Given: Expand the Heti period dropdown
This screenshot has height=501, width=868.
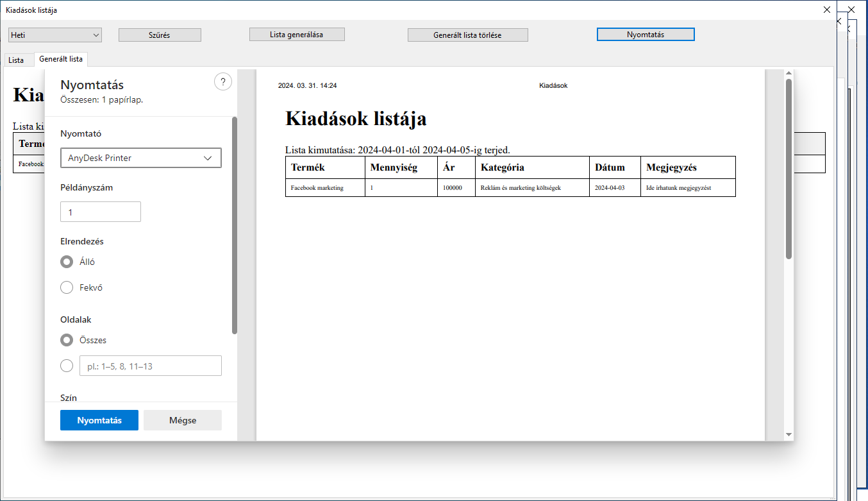Looking at the screenshot, I should click(54, 35).
